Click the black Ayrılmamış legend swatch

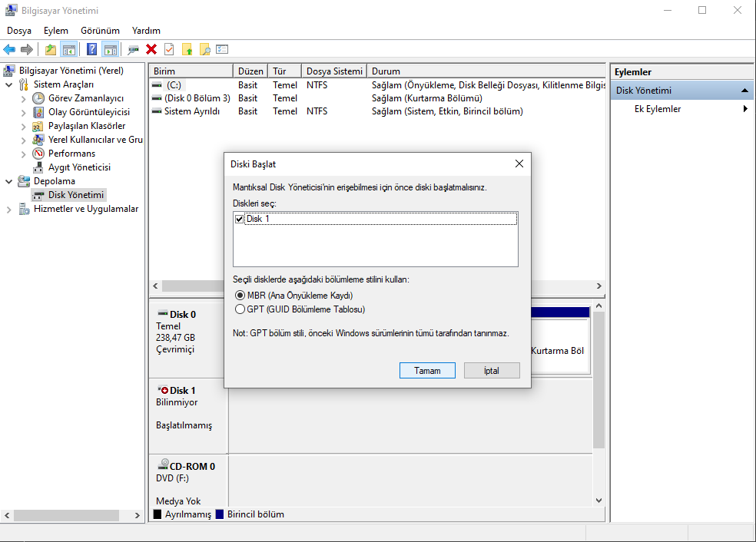pyautogui.click(x=157, y=514)
